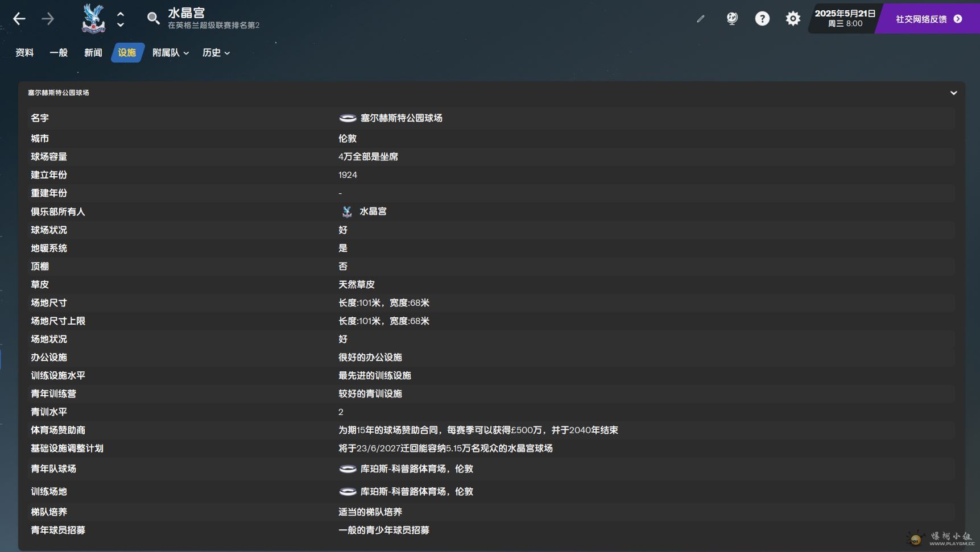
Task: Open 库珀斯-科普路体育场 link in 训练场地 row
Action: pos(417,491)
